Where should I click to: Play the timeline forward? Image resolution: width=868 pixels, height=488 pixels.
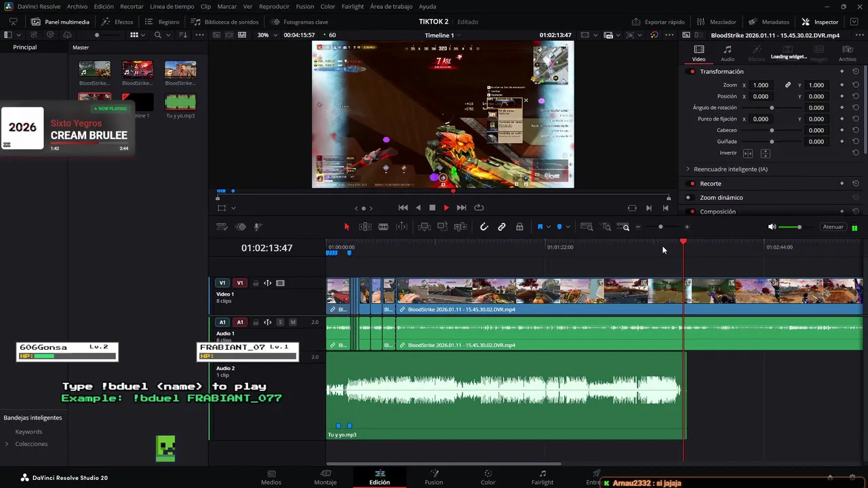[x=446, y=208]
